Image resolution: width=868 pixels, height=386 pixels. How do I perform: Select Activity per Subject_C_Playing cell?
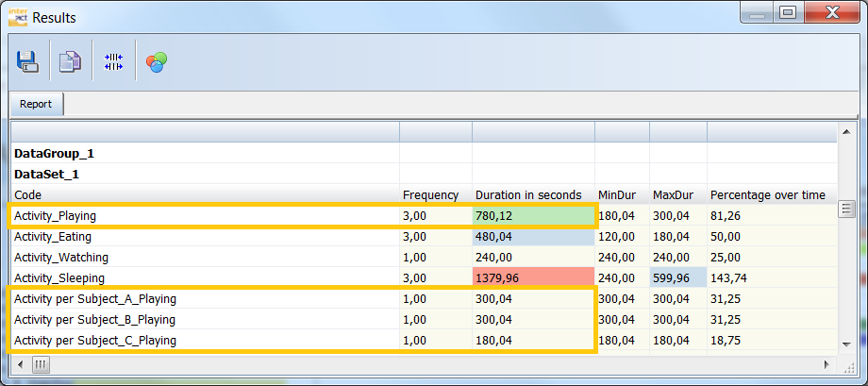[205, 340]
